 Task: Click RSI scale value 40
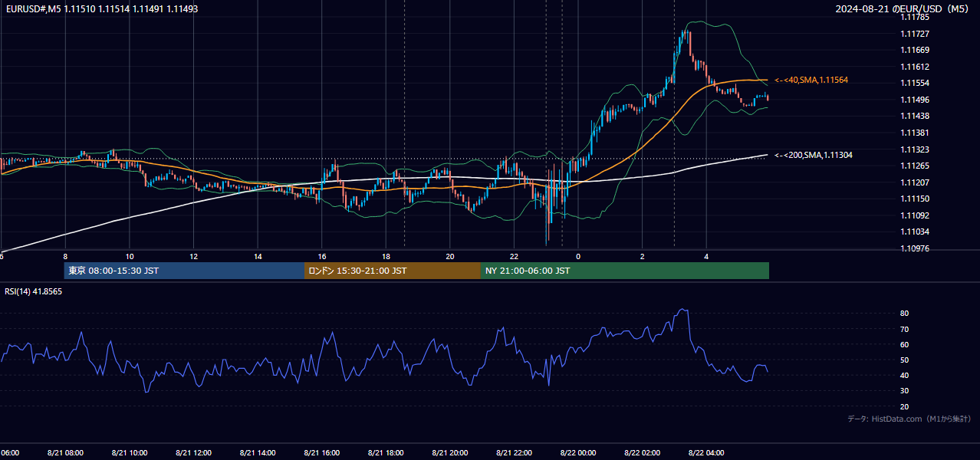click(905, 376)
